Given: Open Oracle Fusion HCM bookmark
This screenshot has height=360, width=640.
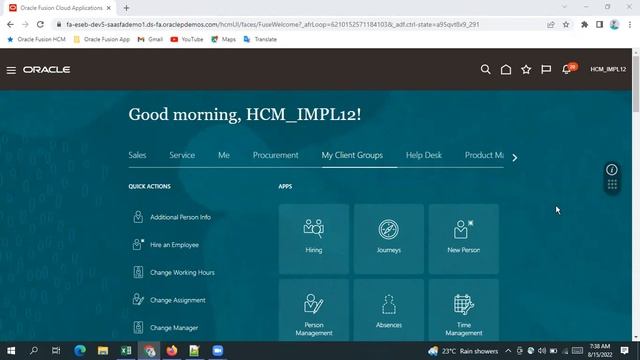Looking at the screenshot, I should 36,39.
